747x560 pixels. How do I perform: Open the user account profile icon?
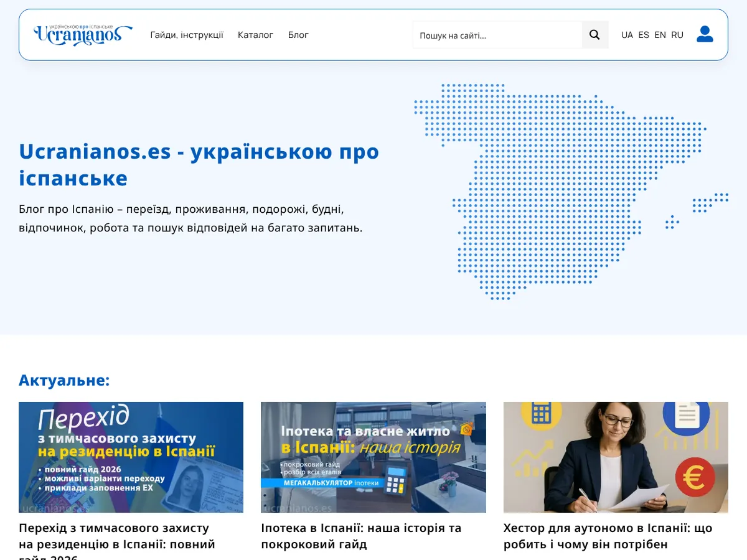(705, 34)
